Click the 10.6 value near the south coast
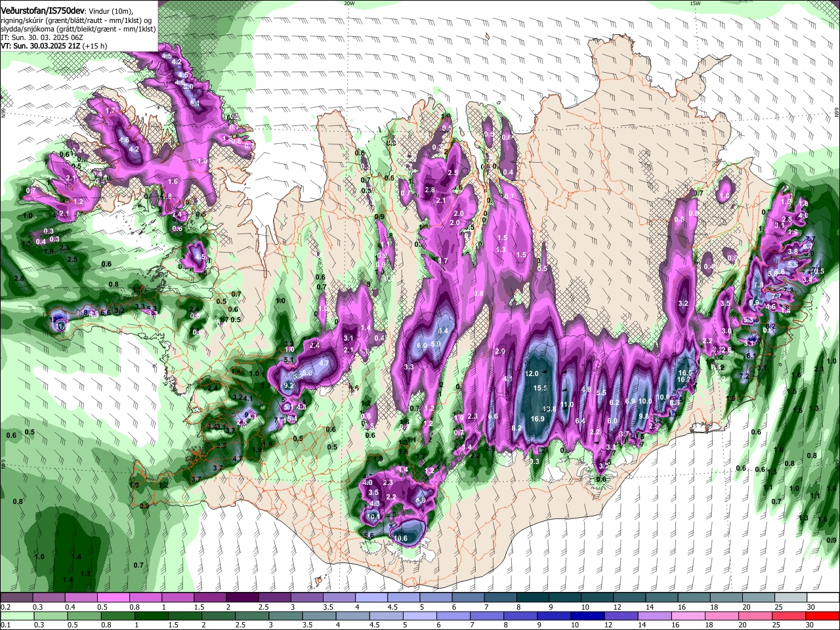840x630 pixels. click(x=400, y=538)
